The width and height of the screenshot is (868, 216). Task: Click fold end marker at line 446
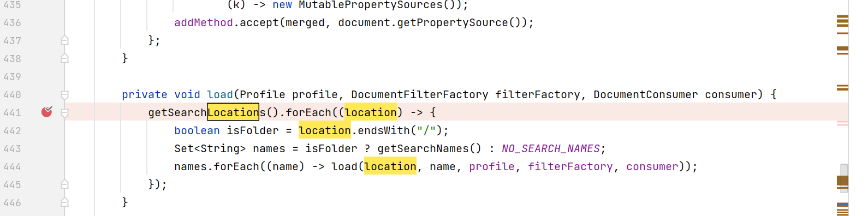point(64,202)
